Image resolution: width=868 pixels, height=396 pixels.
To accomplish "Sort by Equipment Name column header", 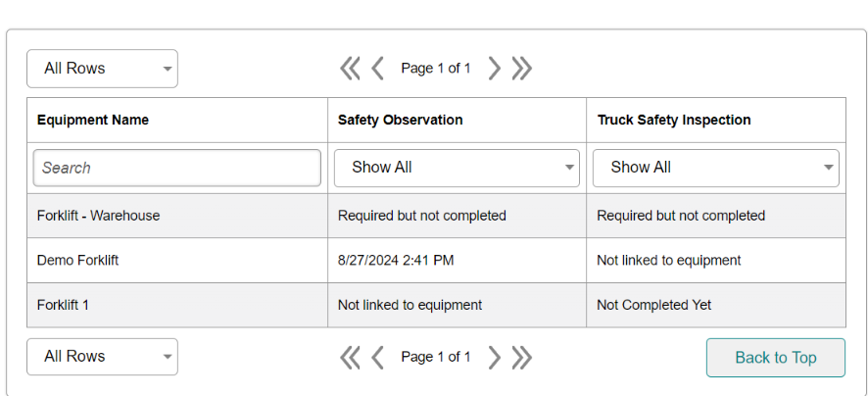I will (x=93, y=120).
